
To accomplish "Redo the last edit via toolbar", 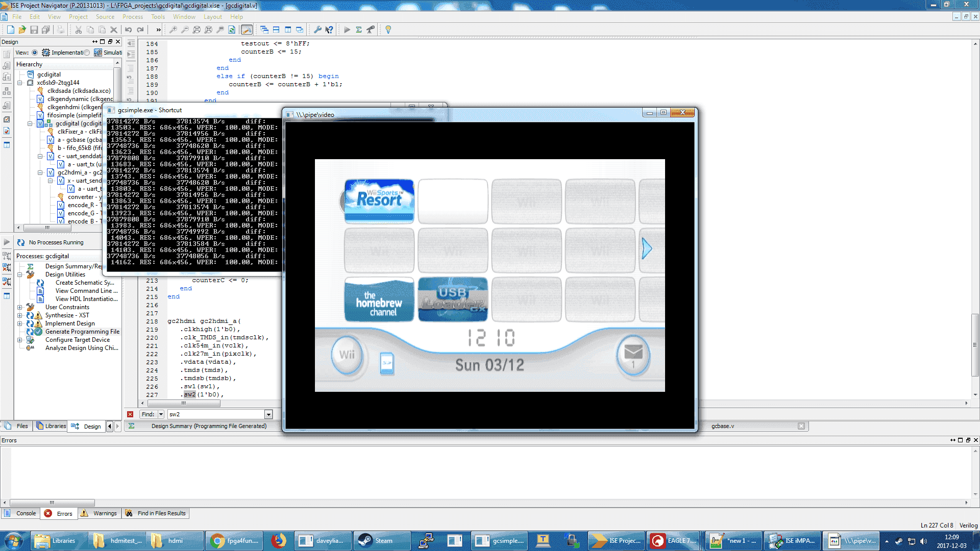I will click(x=140, y=30).
